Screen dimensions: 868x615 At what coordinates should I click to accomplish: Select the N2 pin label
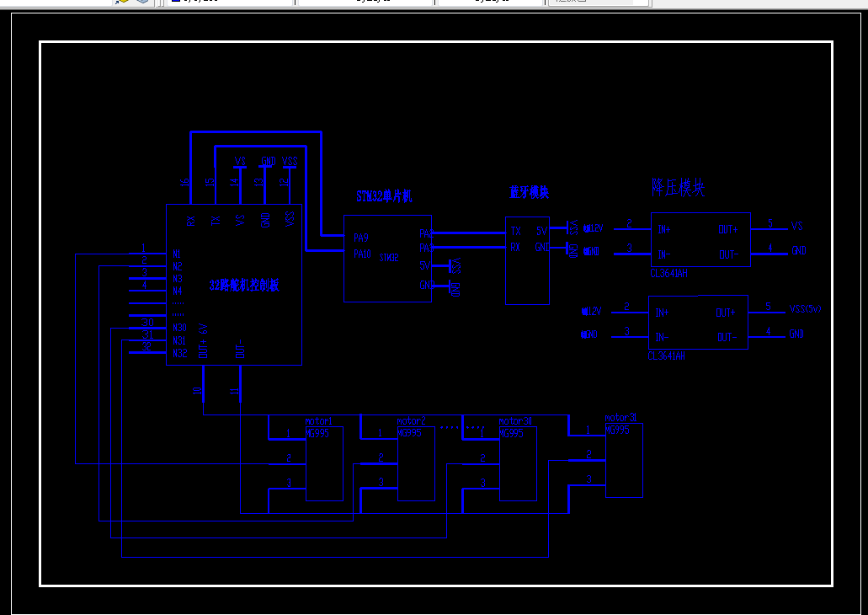click(178, 266)
